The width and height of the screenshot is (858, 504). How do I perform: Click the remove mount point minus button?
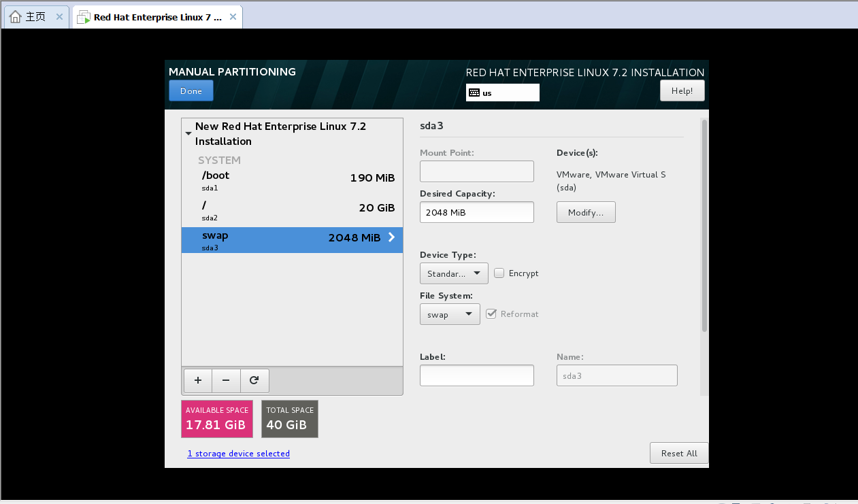pyautogui.click(x=227, y=381)
